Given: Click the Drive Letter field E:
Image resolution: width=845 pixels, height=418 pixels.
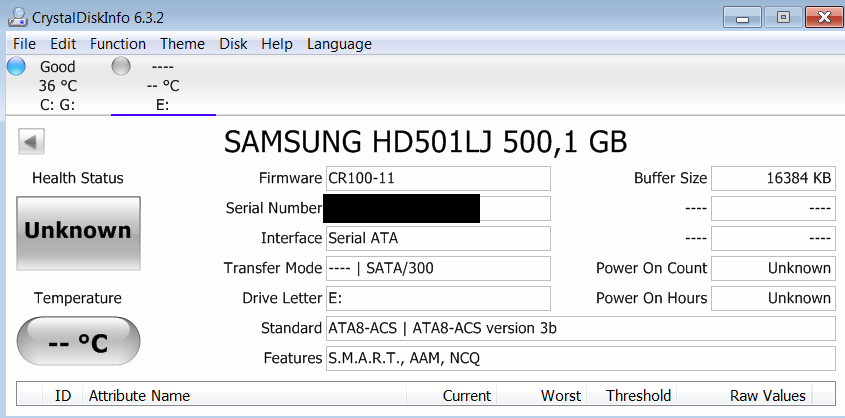Looking at the screenshot, I should pyautogui.click(x=438, y=298).
